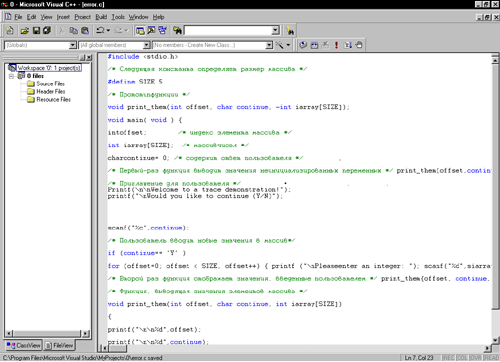
Task: Click the 'Ln 7, Col 23' status bar entry
Action: [419, 358]
